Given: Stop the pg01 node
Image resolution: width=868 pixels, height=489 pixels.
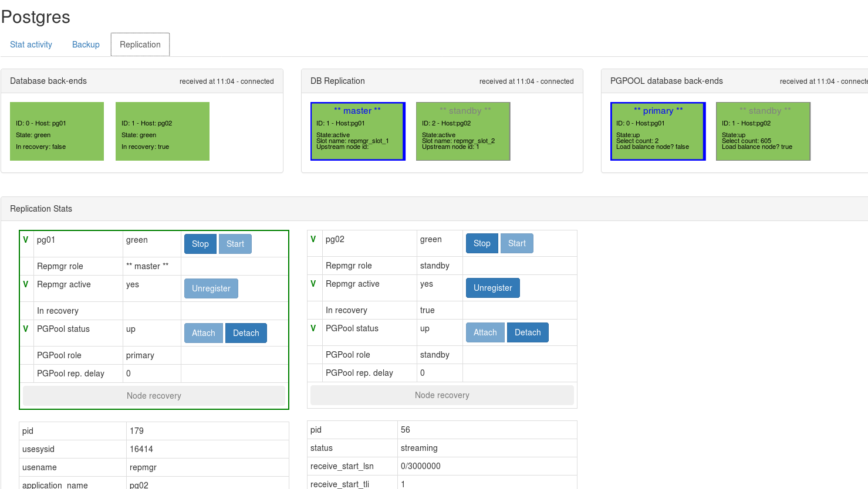Looking at the screenshot, I should 200,244.
